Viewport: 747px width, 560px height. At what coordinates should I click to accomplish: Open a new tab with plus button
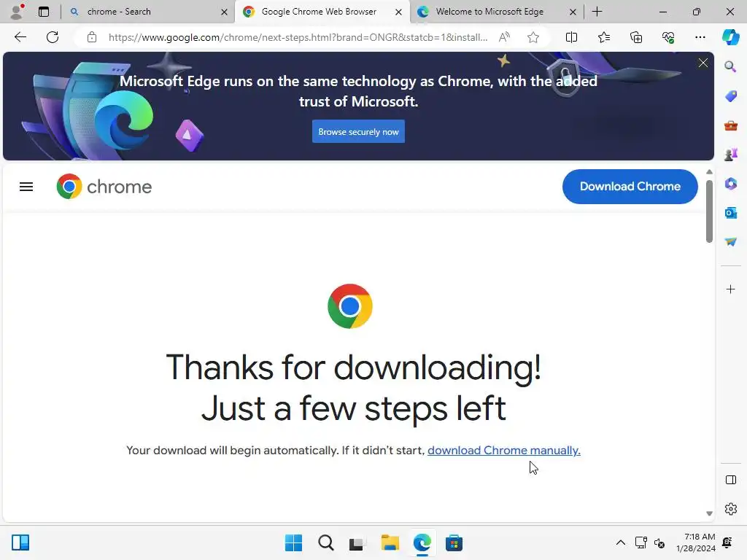pos(597,12)
